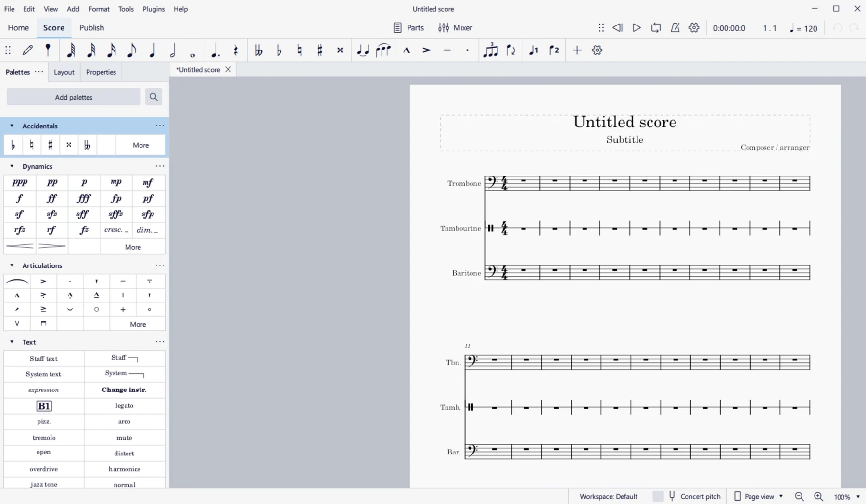866x504 pixels.
Task: Open the Plugins menu
Action: 153,9
